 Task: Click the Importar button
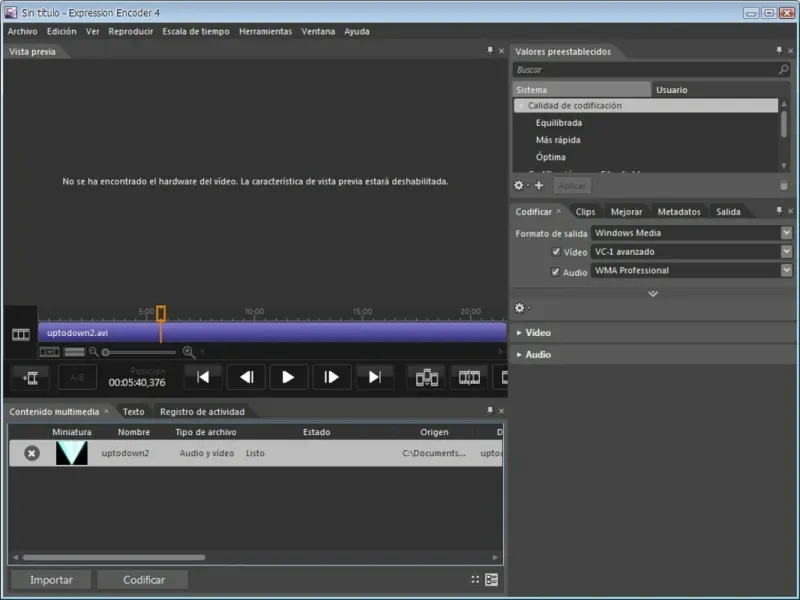click(50, 580)
